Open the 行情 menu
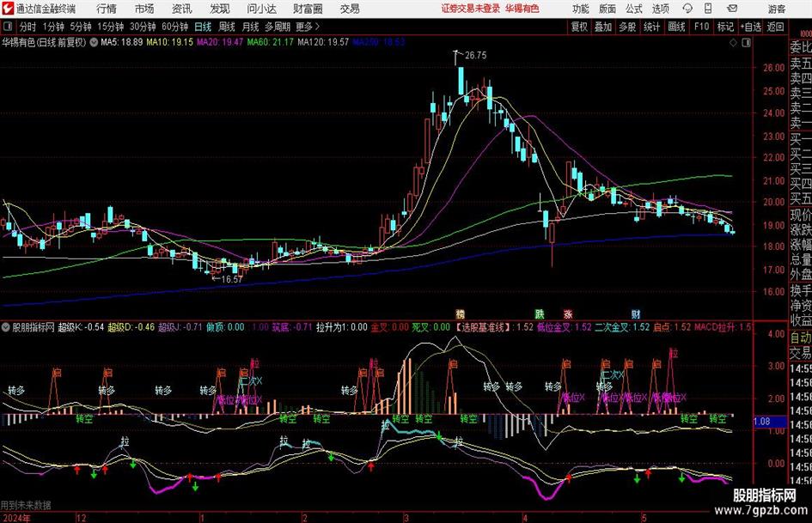812x523 pixels. coord(107,9)
